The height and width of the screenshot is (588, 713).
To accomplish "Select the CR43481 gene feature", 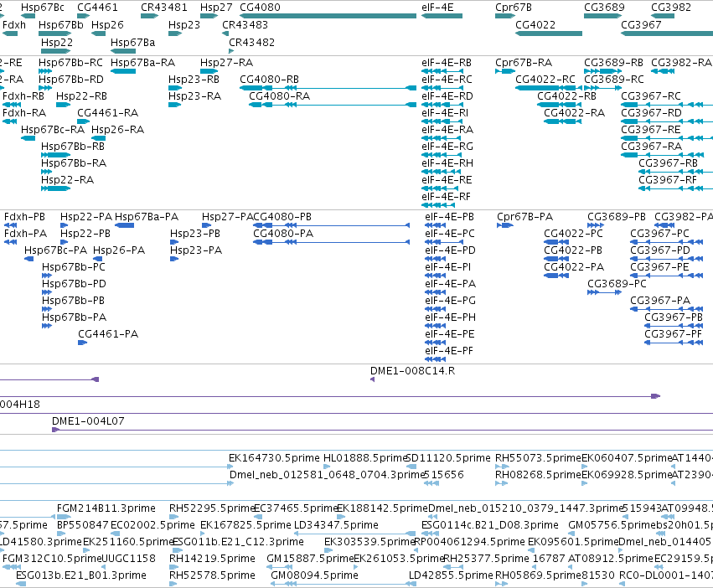I will 149,16.
